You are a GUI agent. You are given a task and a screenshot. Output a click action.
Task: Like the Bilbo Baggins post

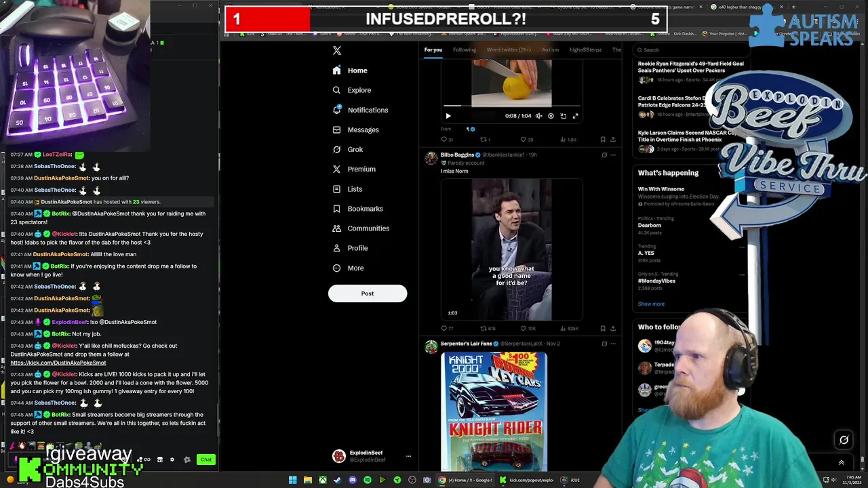tap(528, 329)
